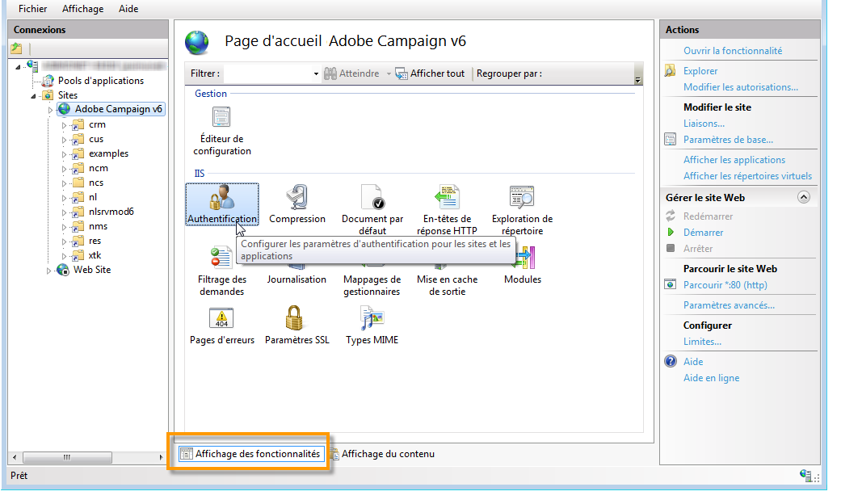Open Document par défaut feature
The image size is (841, 504).
point(372,210)
